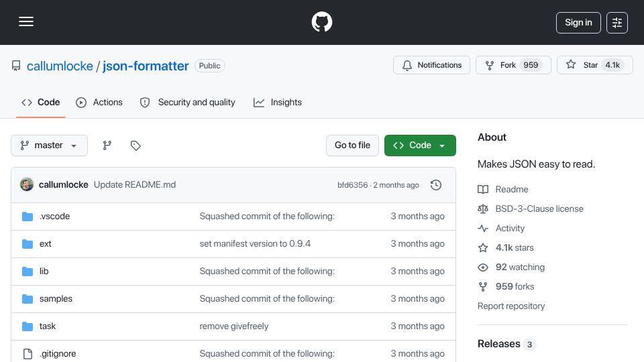Click Report repository link

[511, 306]
